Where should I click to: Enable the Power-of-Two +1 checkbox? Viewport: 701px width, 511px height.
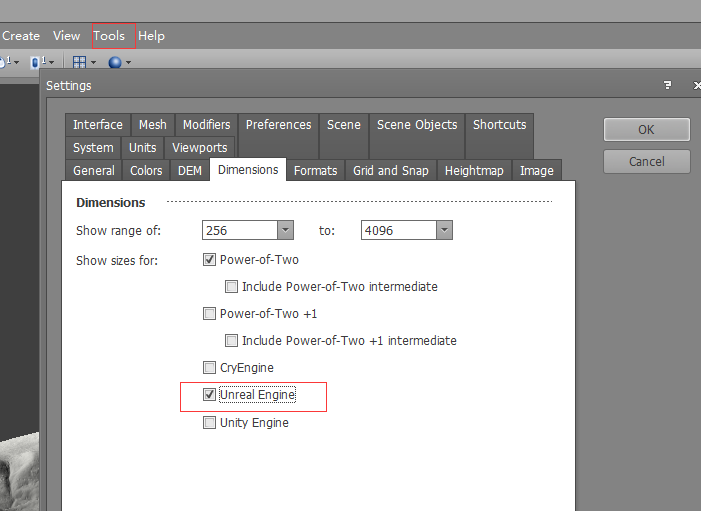209,313
